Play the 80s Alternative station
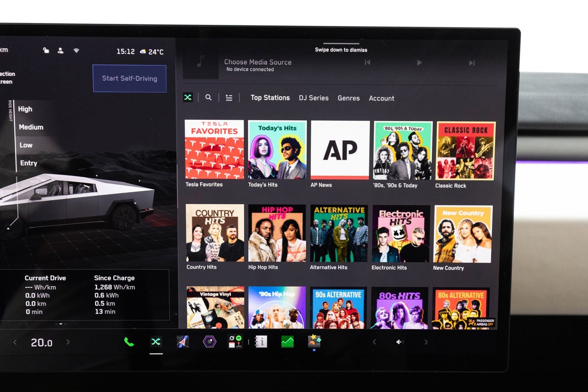This screenshot has width=588, height=392. pos(461,308)
